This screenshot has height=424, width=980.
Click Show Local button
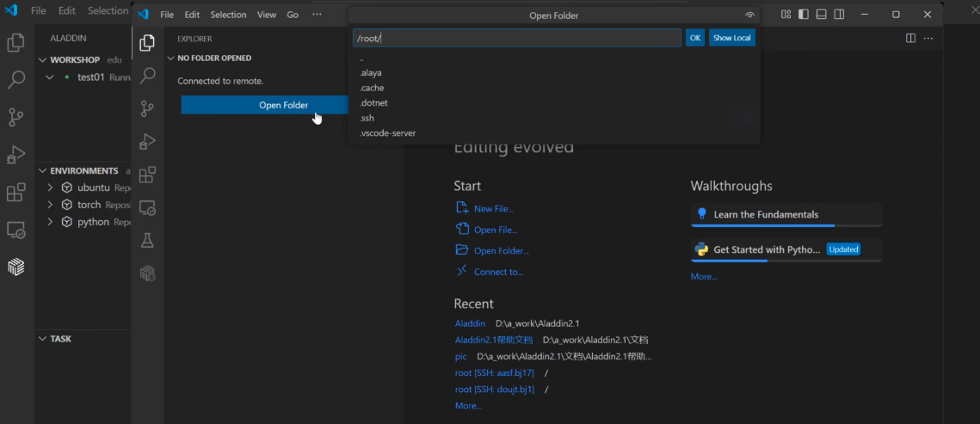click(x=732, y=38)
